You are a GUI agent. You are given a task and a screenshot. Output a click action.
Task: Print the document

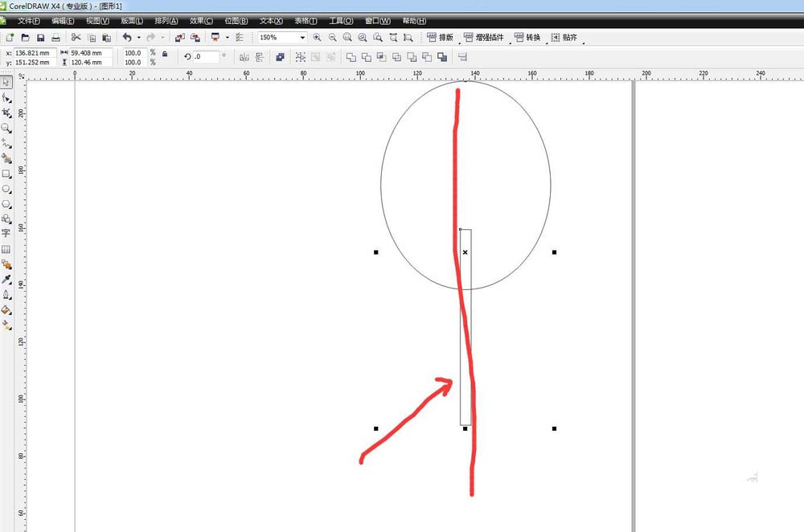(56, 38)
